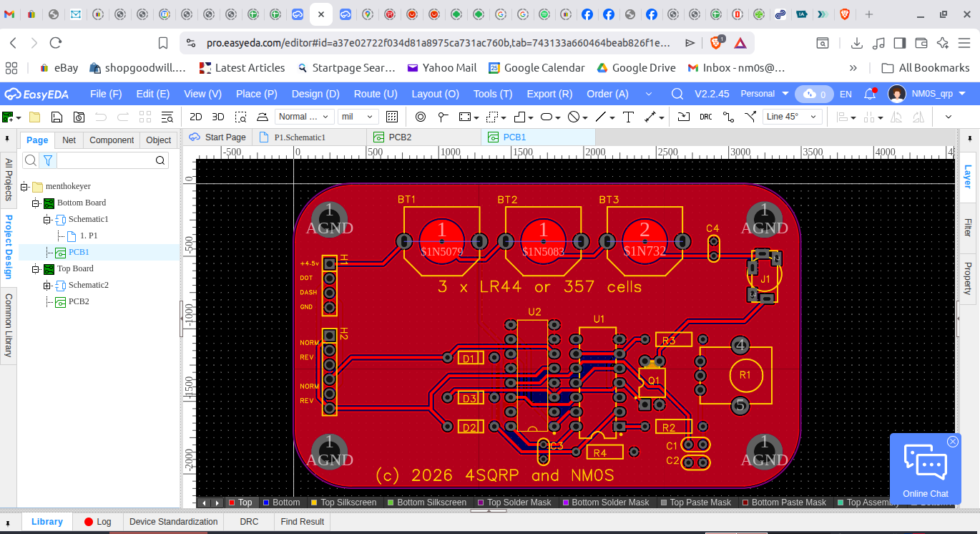Screen dimensions: 980x534
Task: Toggle the grid display icon
Action: pyautogui.click(x=391, y=117)
